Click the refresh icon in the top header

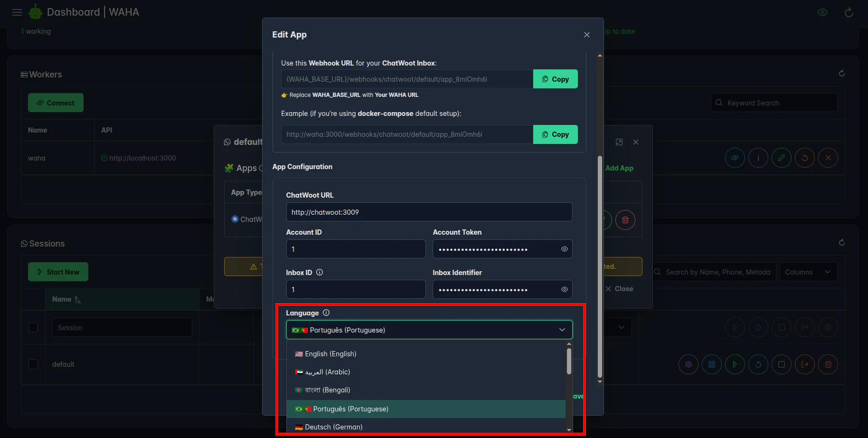pyautogui.click(x=849, y=12)
